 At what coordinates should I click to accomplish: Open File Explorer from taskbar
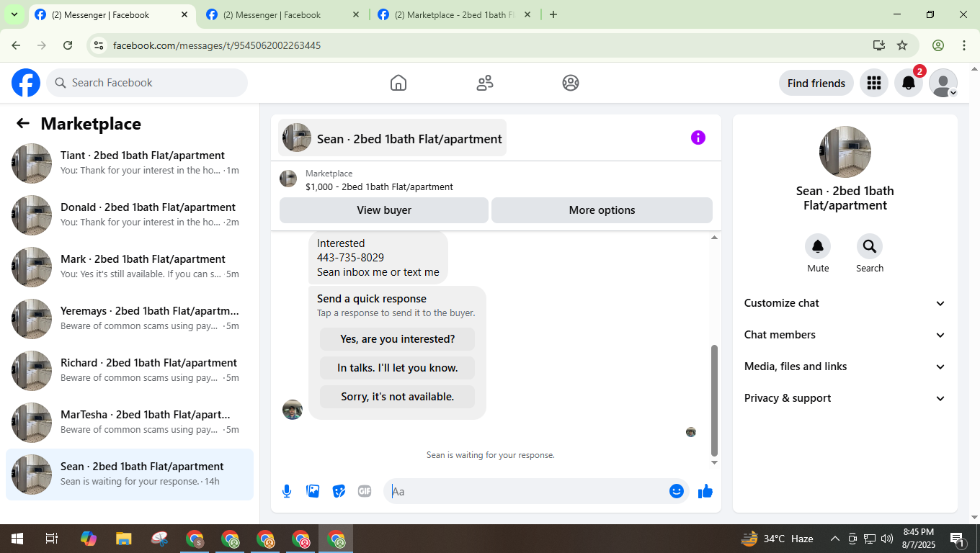[x=124, y=539]
